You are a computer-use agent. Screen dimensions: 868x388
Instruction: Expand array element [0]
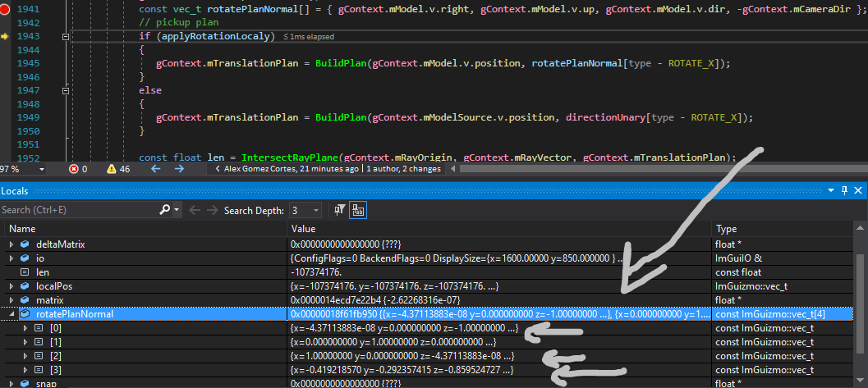pos(25,328)
